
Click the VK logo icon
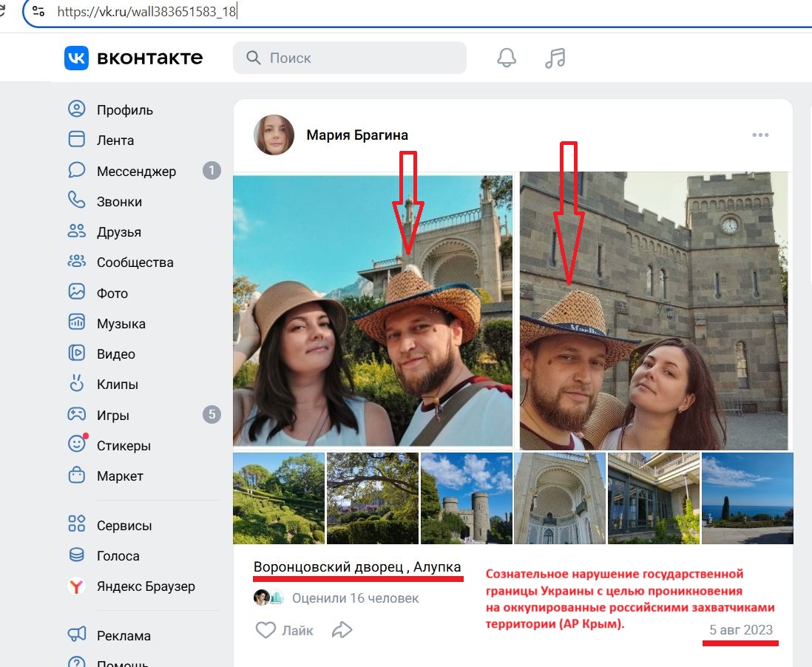pos(76,58)
